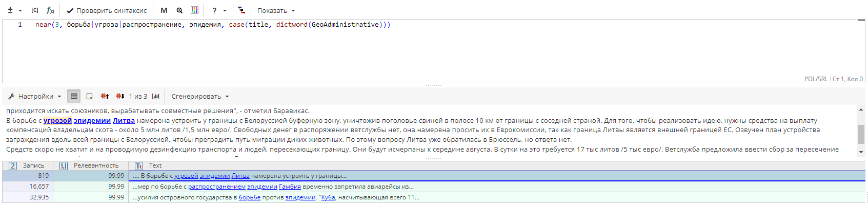Viewport: 868px width, 203px height.
Task: Click highlighted word 'угрозой' in text preview
Action: [x=57, y=121]
